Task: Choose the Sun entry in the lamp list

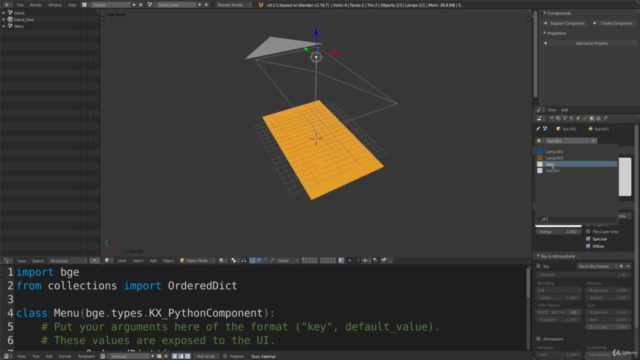Action: click(576, 164)
